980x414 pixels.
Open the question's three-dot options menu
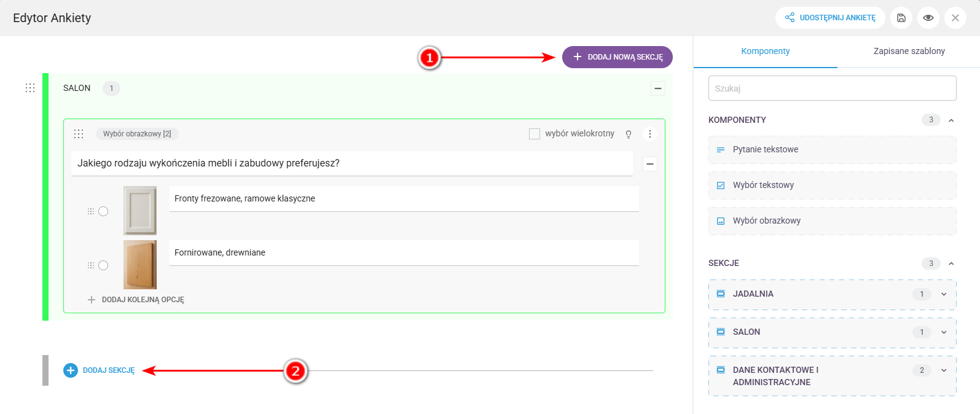click(x=649, y=134)
